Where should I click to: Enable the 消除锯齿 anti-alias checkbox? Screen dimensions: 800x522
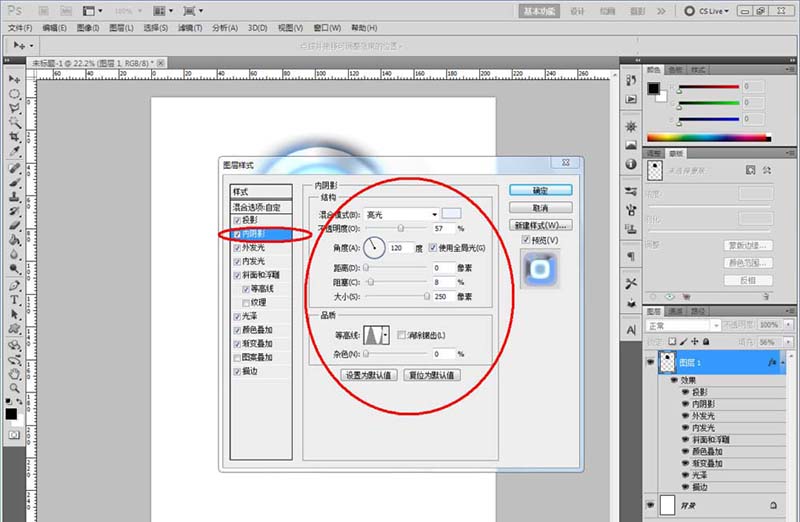click(401, 335)
